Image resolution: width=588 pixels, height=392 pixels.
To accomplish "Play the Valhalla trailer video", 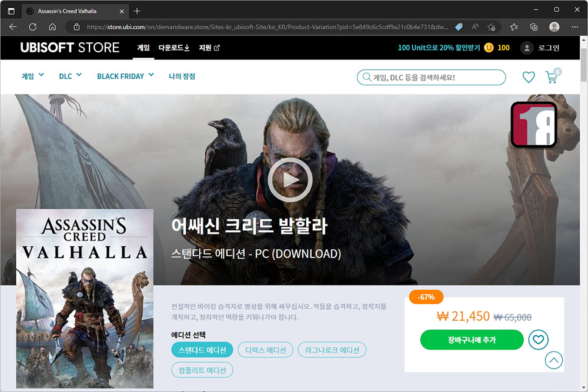I will click(289, 180).
